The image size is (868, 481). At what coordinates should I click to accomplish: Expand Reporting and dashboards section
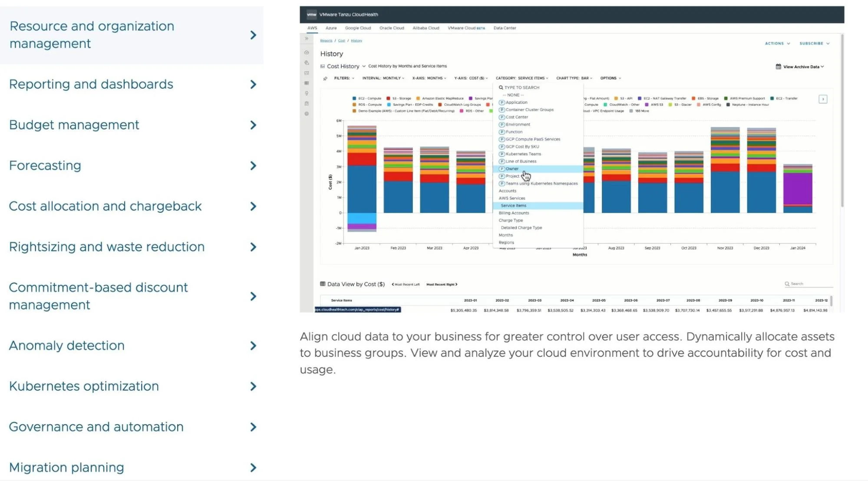(x=132, y=84)
